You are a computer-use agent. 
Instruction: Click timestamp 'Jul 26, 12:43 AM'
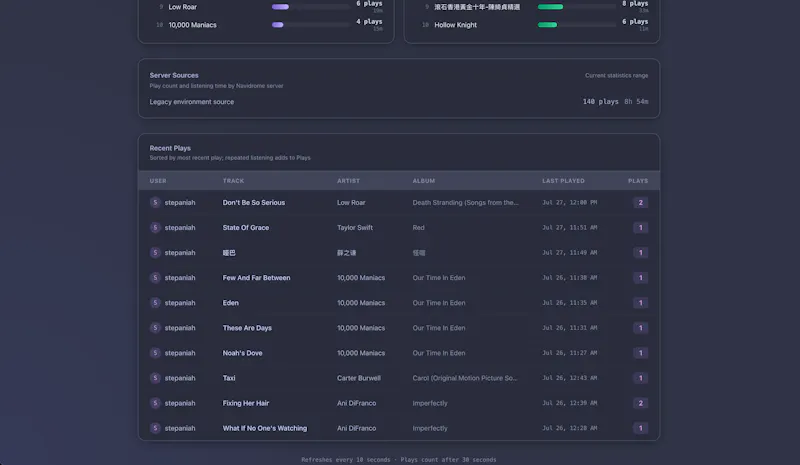point(569,378)
